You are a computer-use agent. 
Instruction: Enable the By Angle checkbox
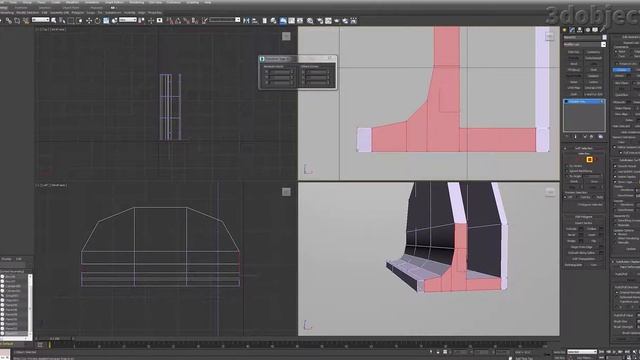point(567,176)
